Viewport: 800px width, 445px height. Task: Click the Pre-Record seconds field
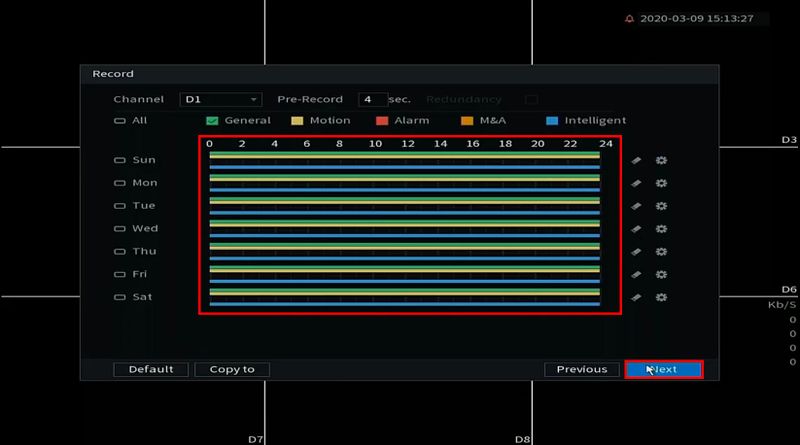(x=372, y=100)
